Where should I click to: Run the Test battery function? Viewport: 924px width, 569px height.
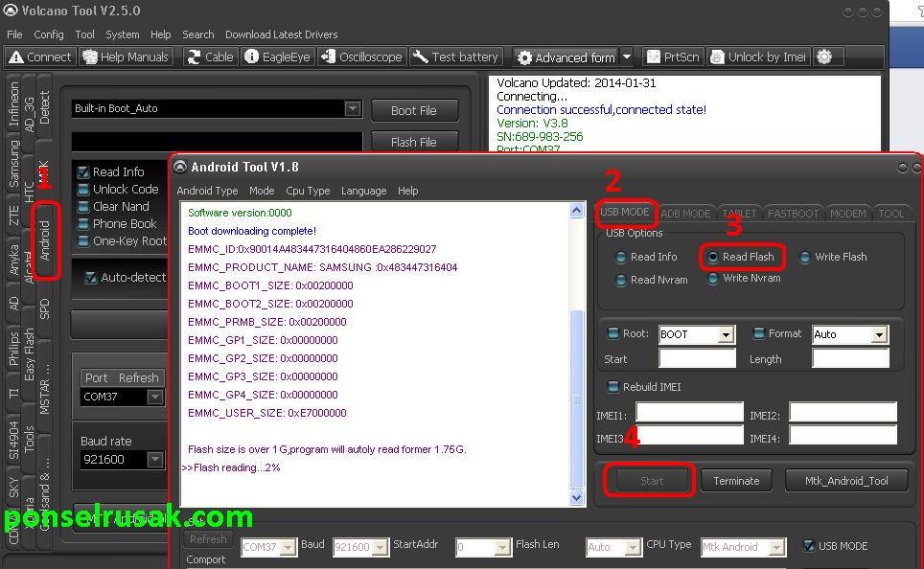coord(455,57)
